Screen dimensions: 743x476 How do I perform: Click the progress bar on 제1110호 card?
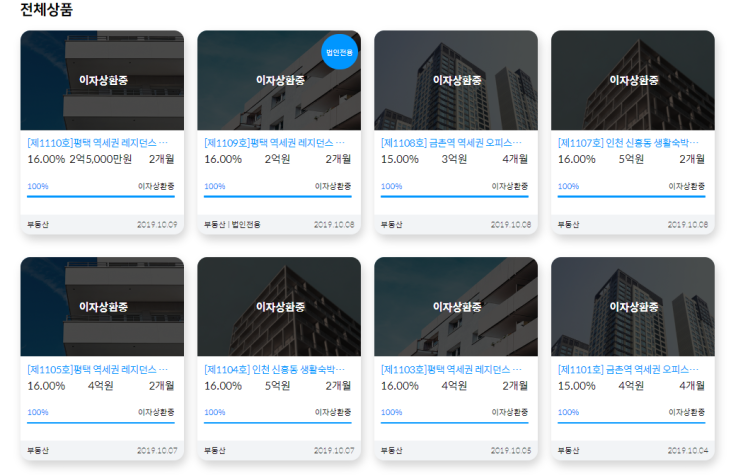(x=101, y=196)
